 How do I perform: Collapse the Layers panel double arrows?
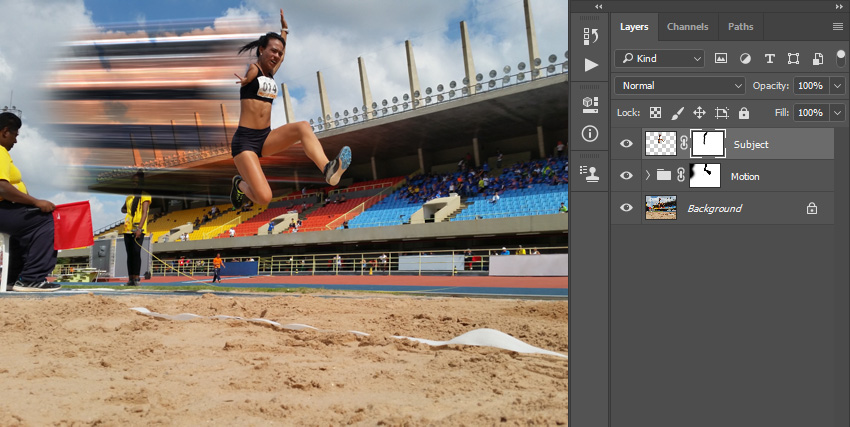point(839,7)
